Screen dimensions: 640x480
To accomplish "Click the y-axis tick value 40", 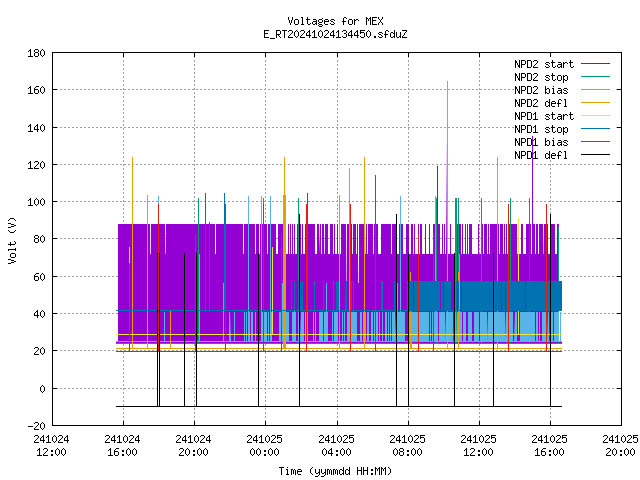I will pos(39,314).
